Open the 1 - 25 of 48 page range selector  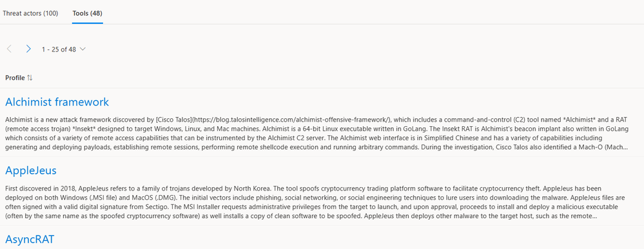click(x=64, y=50)
